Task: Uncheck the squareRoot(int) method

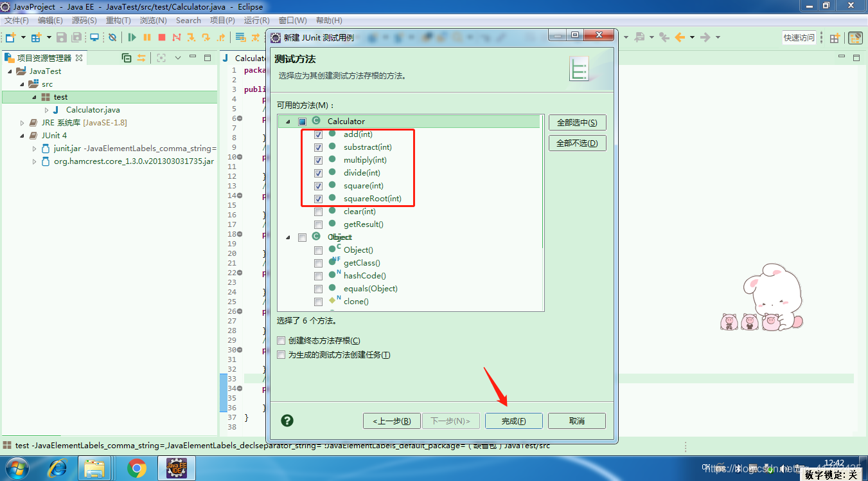Action: (x=318, y=199)
